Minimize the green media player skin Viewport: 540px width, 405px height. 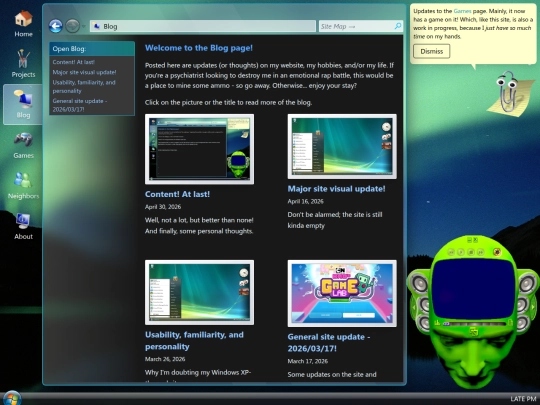469,240
